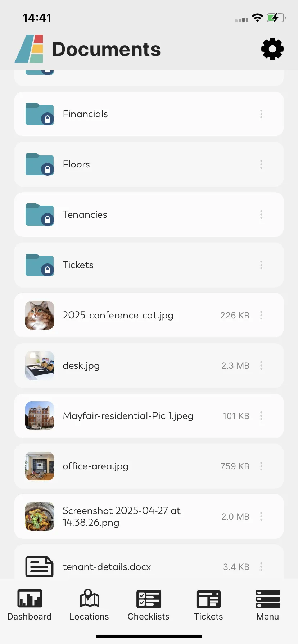
Task: Select the tenant-details.docx document icon
Action: [x=40, y=567]
